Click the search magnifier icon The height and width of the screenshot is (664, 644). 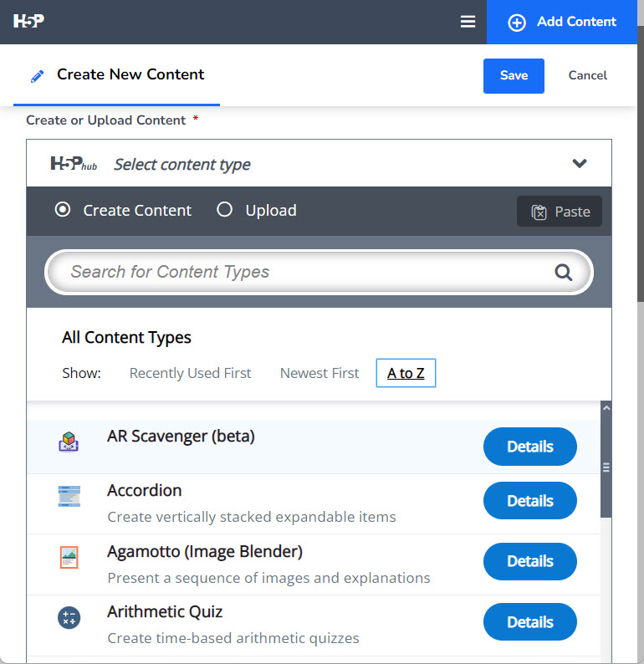[564, 273]
